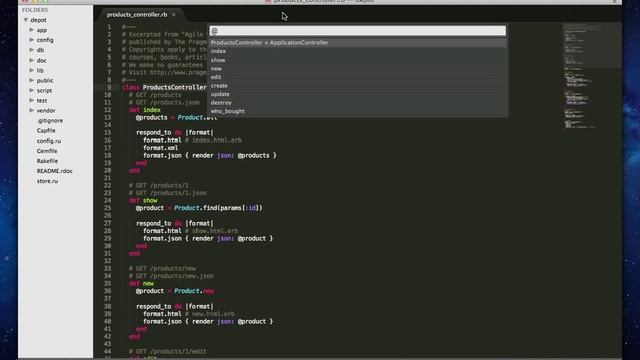The image size is (640, 360).
Task: Expand the doc folder arrow
Action: (x=31, y=60)
